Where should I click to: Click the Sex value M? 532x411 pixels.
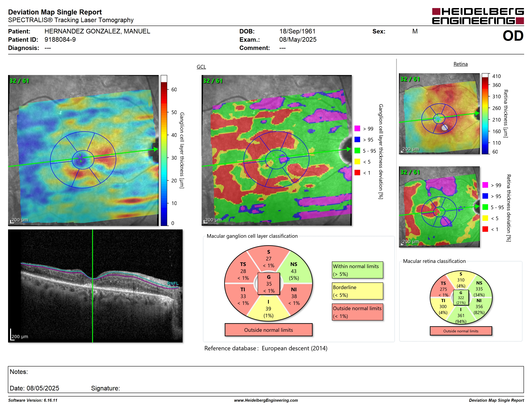(415, 31)
